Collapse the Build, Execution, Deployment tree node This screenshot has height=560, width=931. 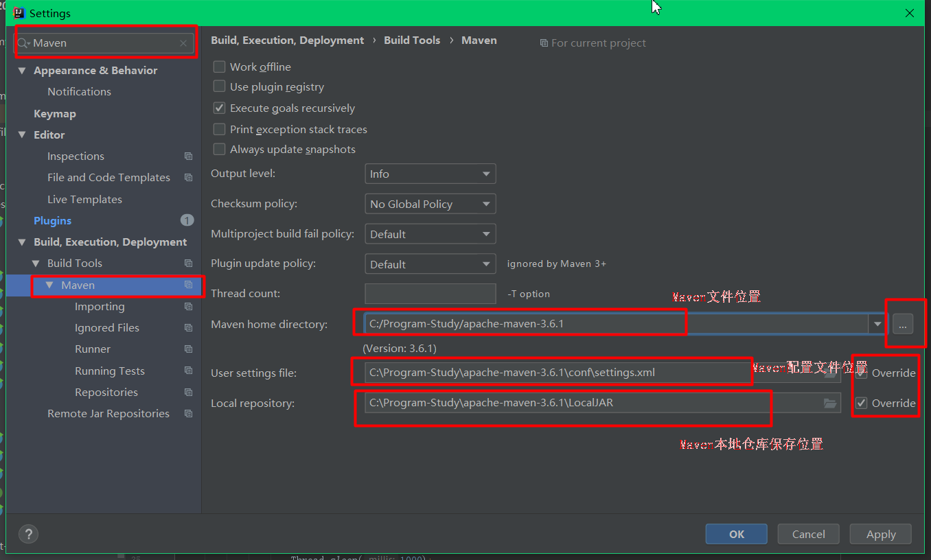tap(22, 242)
